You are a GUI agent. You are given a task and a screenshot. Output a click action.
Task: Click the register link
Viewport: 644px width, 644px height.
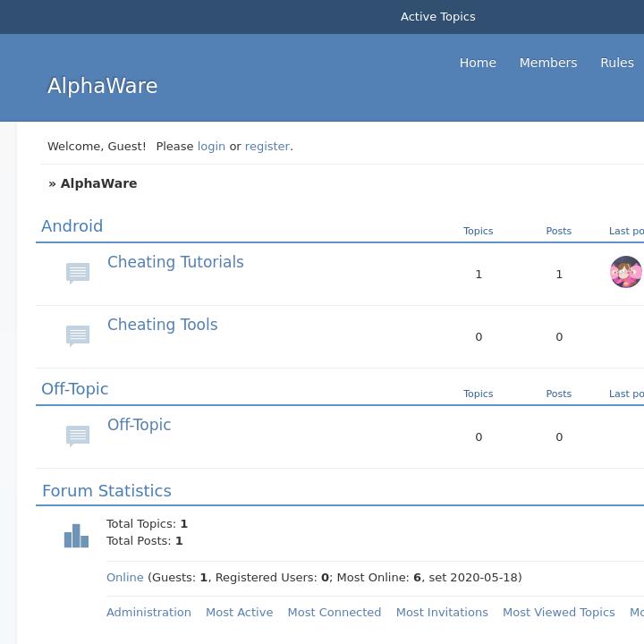[x=267, y=146]
